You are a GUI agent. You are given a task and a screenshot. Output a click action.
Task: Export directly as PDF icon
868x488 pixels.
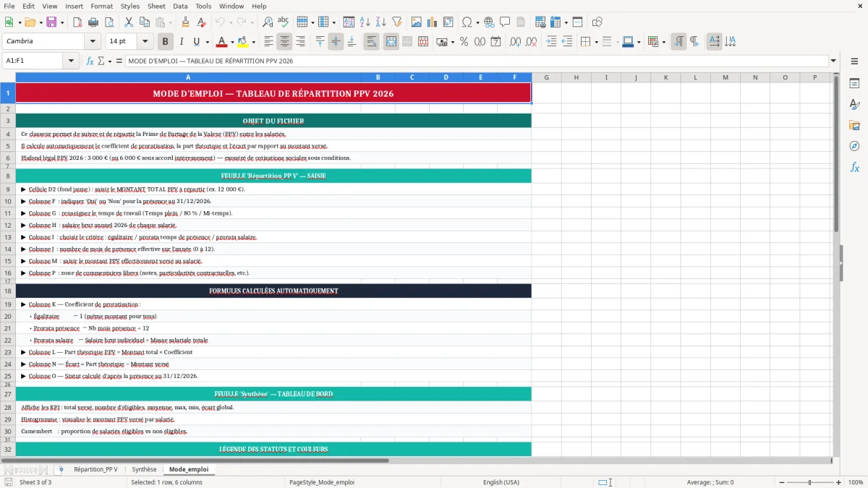78,22
